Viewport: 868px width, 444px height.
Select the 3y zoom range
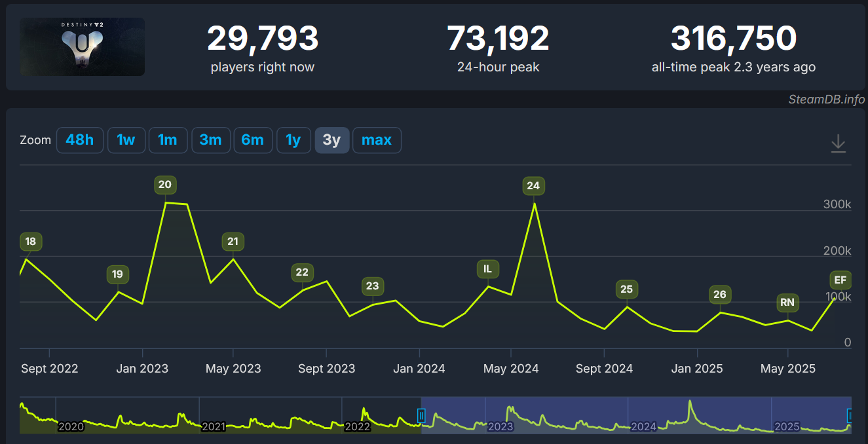332,140
